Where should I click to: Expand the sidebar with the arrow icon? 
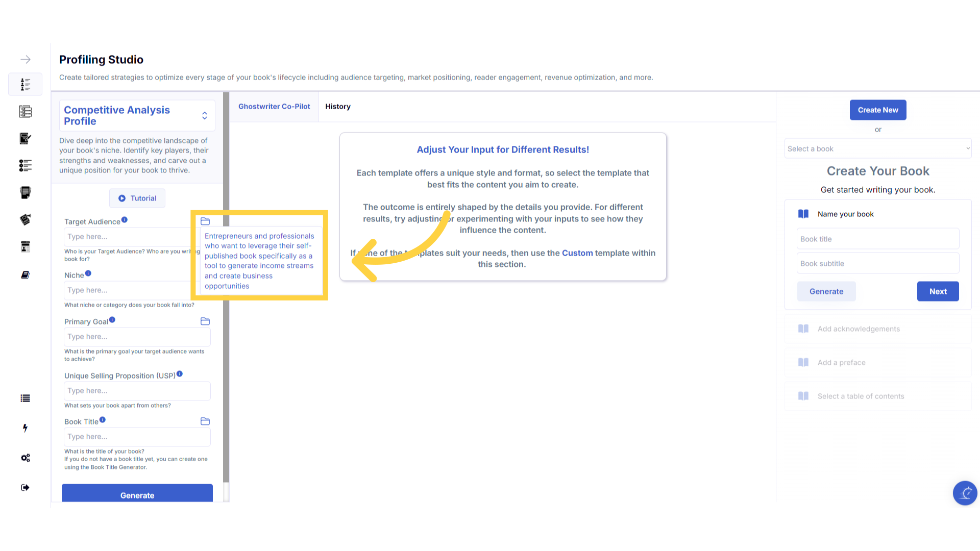(x=26, y=60)
